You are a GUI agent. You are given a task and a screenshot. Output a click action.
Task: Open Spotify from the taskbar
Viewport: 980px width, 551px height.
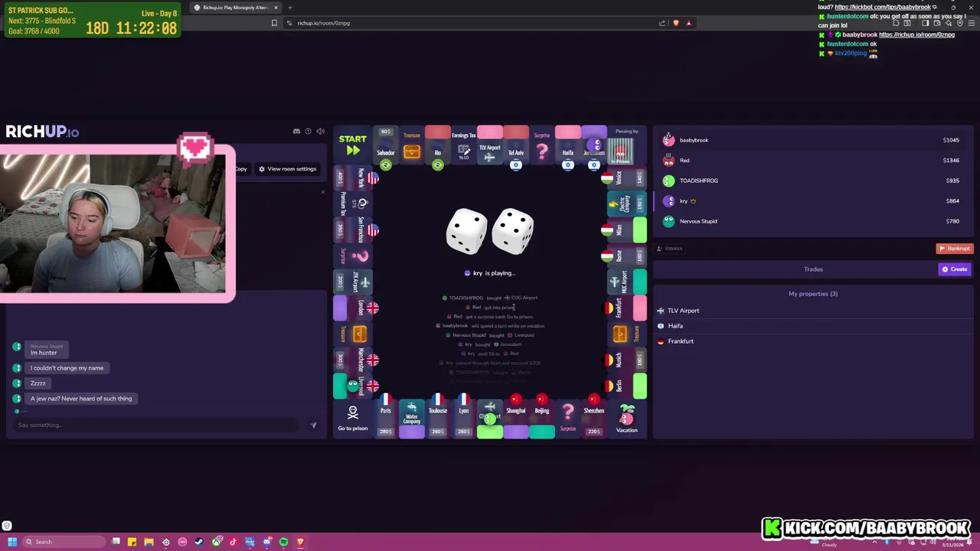click(283, 542)
